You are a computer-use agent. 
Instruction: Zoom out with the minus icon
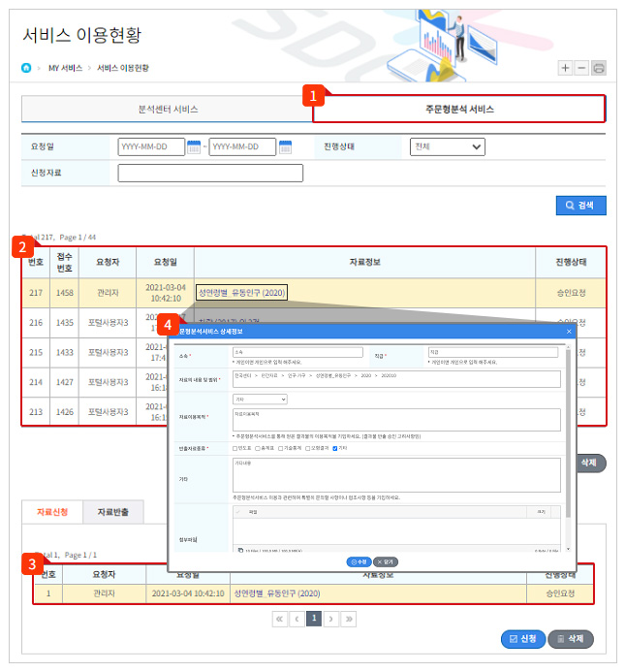(x=581, y=68)
